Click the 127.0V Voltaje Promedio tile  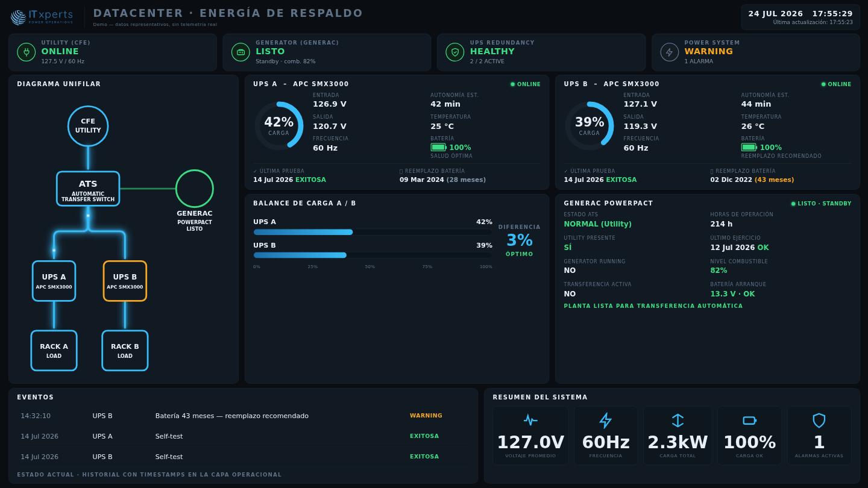530,436
